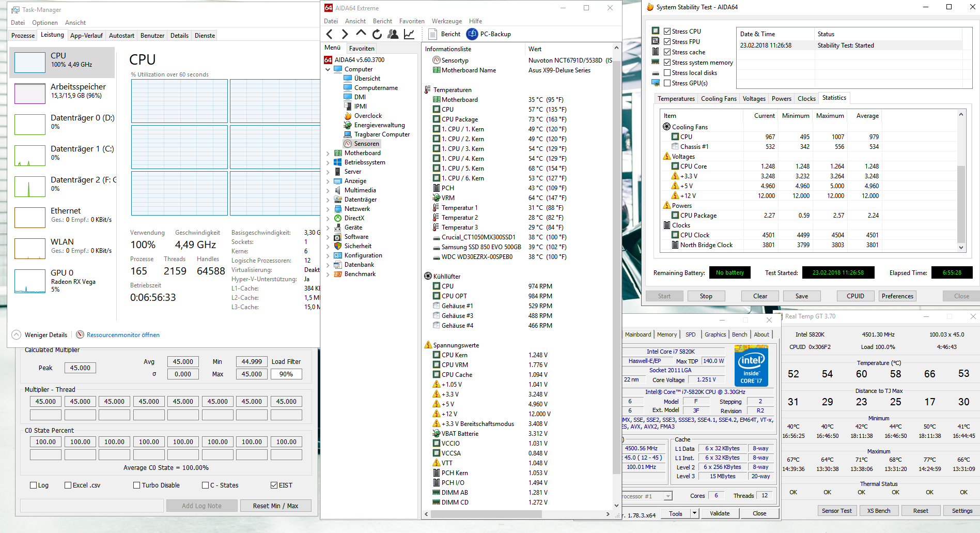Switch to Favoriten panel tab in AIDA64
The width and height of the screenshot is (980, 533).
(362, 48)
